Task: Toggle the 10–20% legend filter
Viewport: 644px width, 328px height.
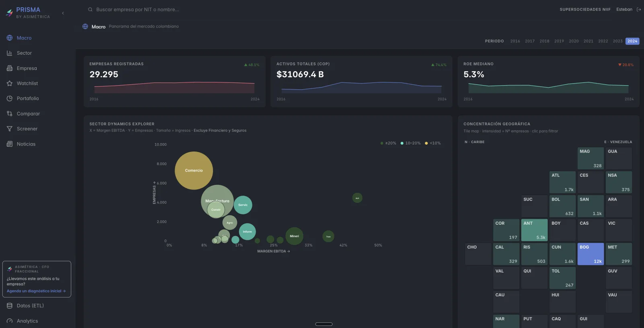Action: click(411, 143)
